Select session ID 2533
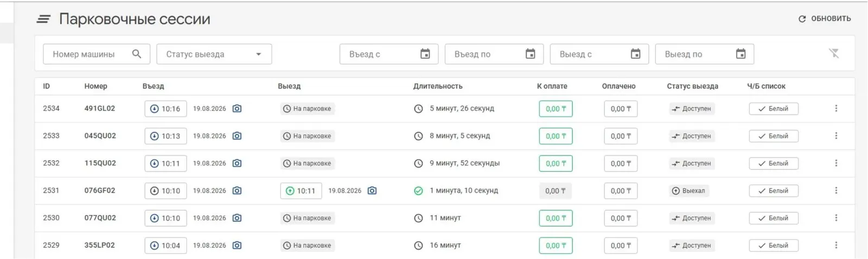868x259 pixels. tap(52, 136)
